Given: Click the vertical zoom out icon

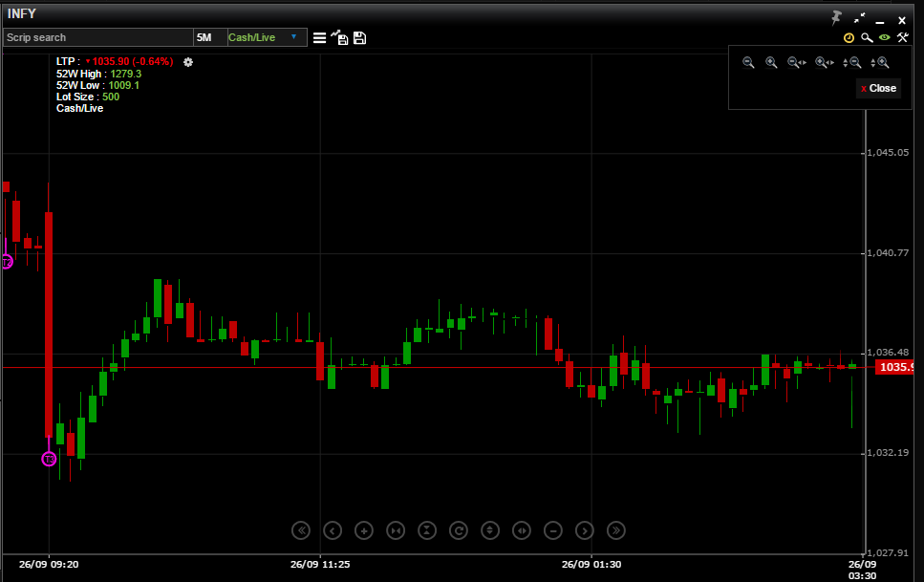Looking at the screenshot, I should [x=852, y=62].
